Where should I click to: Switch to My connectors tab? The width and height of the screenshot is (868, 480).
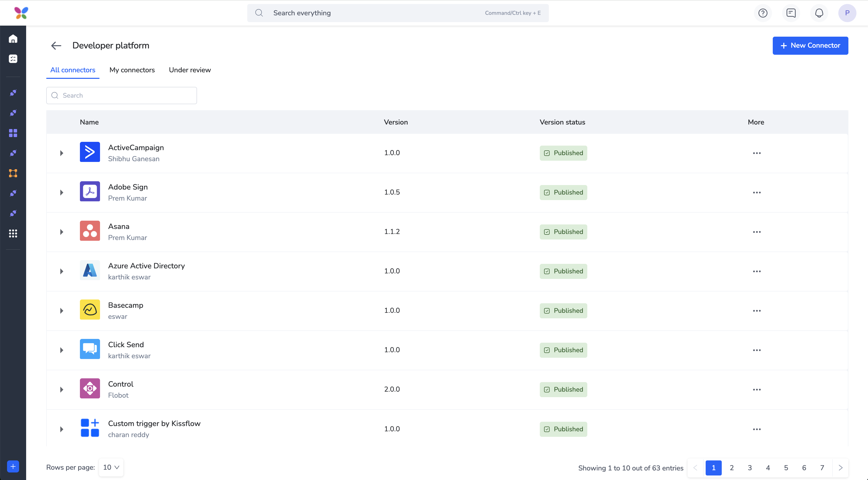click(x=132, y=70)
